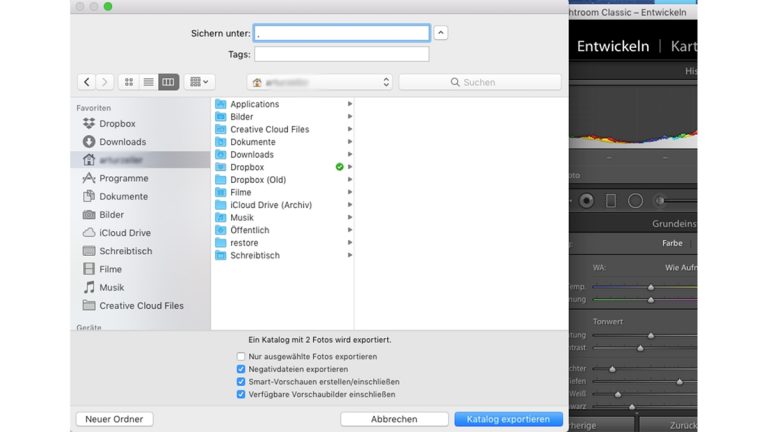
Task: Switch to icon view in dialog toolbar
Action: click(128, 82)
